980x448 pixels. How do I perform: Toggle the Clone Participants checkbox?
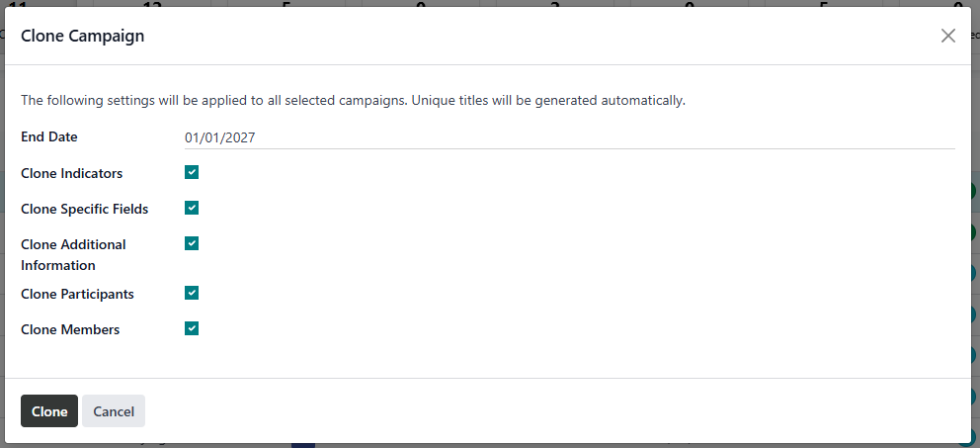[192, 293]
